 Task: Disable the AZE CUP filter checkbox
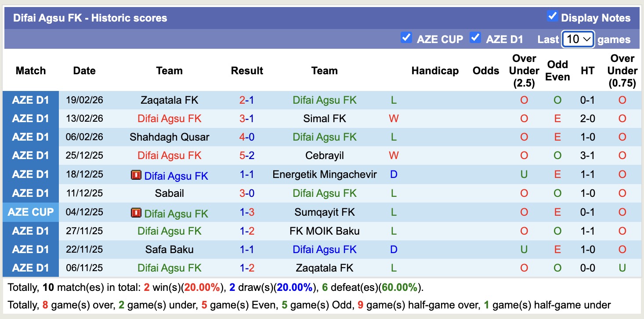pyautogui.click(x=407, y=38)
